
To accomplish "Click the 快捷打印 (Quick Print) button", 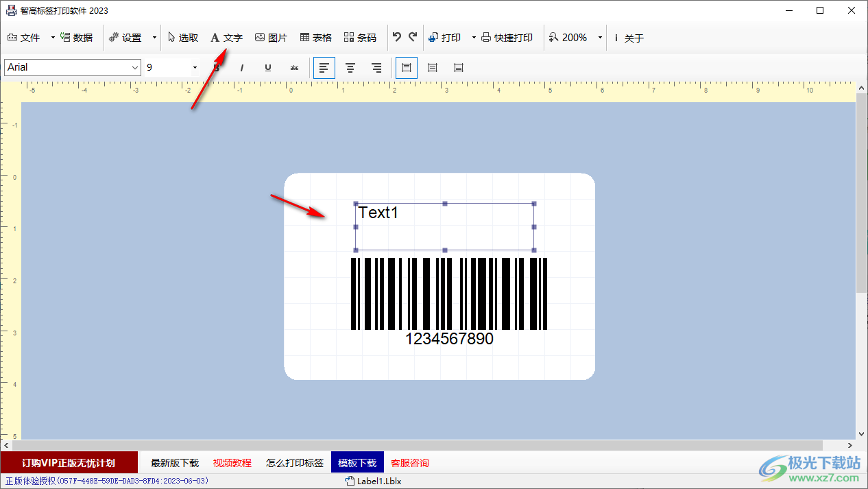I will (507, 38).
